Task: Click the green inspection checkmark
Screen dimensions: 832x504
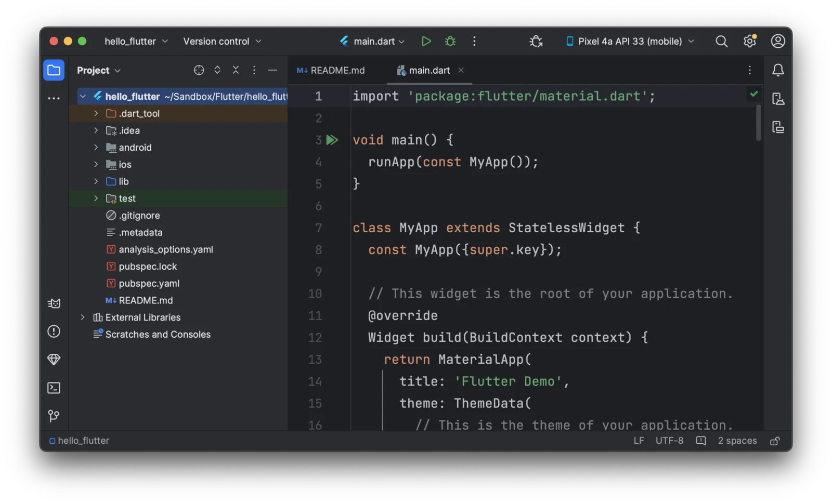Action: pos(754,94)
